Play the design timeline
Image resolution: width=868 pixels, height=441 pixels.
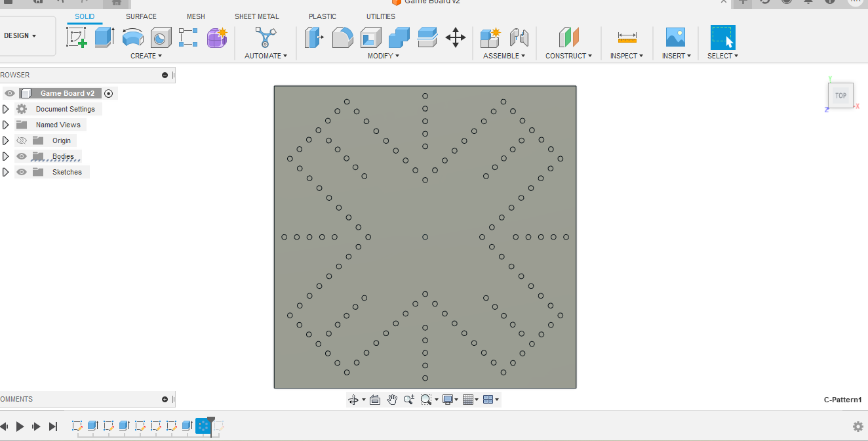(20, 427)
